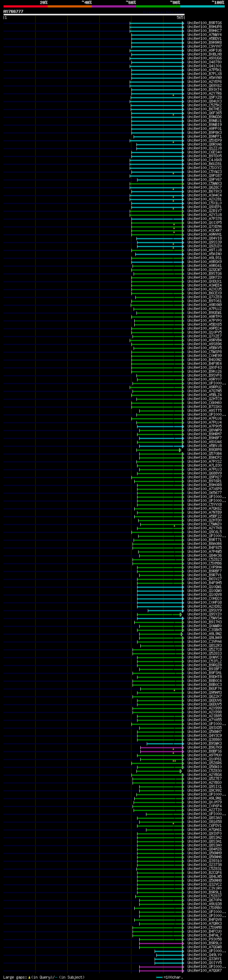228x980 pixels.
Task: Click the UniRef100_Q5XEP9 hit label
Action: tap(204, 141)
